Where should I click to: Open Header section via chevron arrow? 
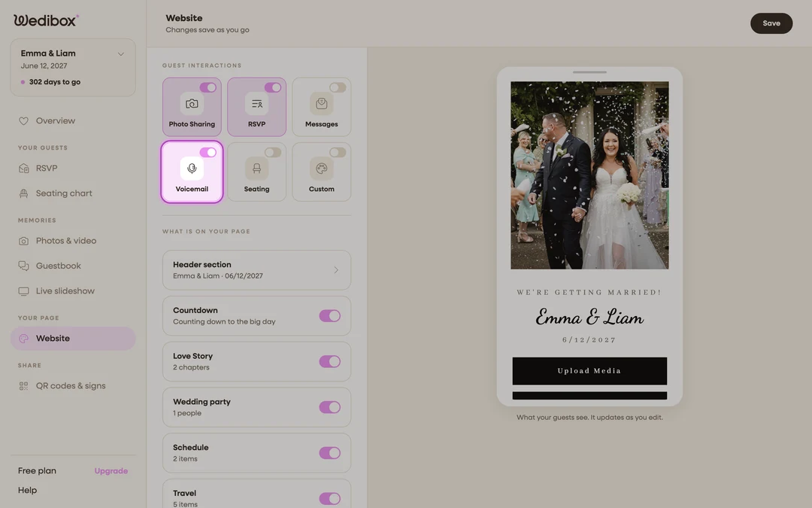point(336,270)
